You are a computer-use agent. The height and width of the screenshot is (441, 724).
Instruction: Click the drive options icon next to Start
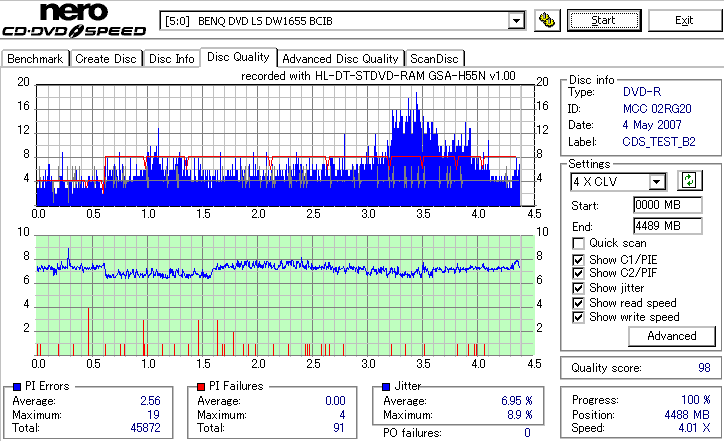click(547, 20)
